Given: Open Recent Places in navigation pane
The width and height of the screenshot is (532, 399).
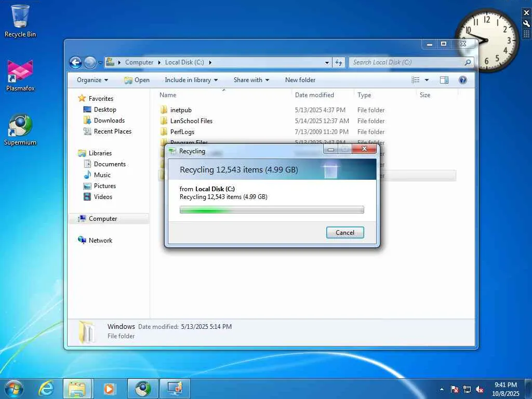Looking at the screenshot, I should point(112,131).
